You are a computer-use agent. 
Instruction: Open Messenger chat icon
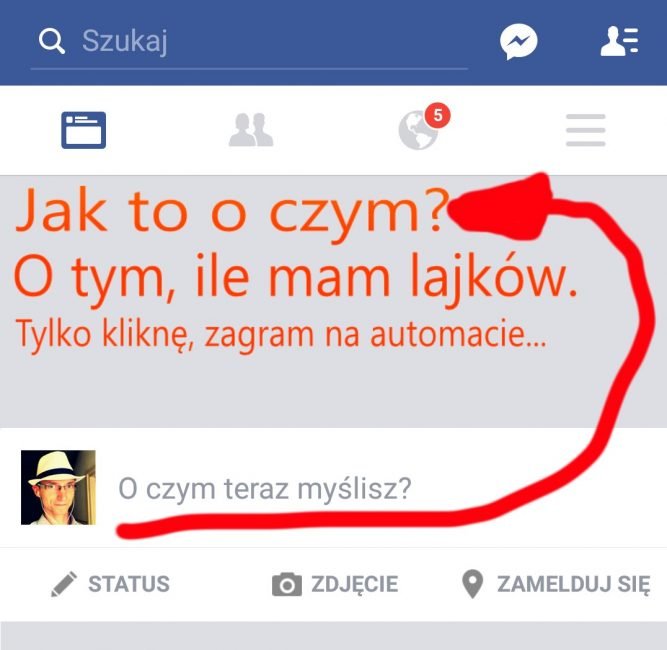click(x=518, y=42)
